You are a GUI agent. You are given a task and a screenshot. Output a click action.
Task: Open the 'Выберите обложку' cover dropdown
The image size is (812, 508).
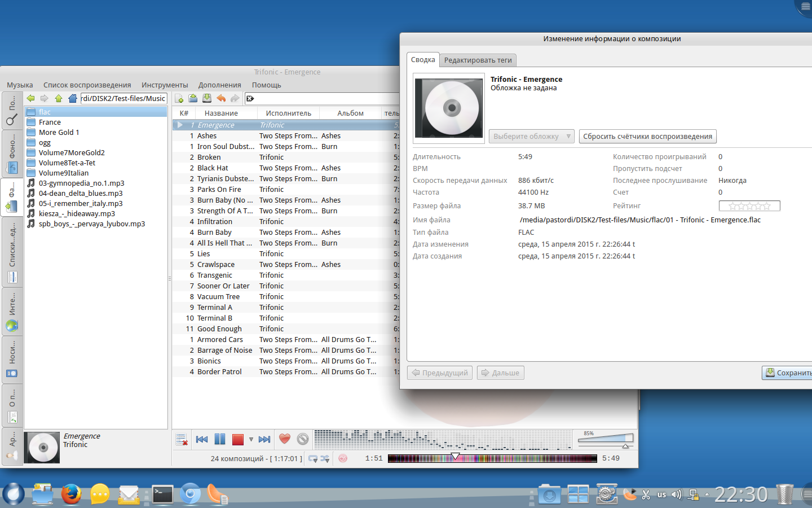[531, 137]
